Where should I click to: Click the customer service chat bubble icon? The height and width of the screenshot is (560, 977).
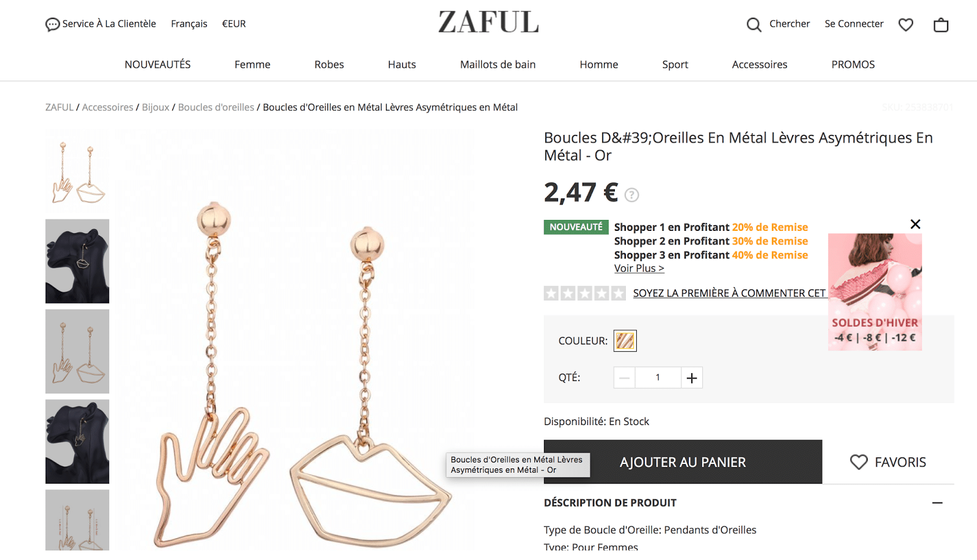click(x=53, y=24)
